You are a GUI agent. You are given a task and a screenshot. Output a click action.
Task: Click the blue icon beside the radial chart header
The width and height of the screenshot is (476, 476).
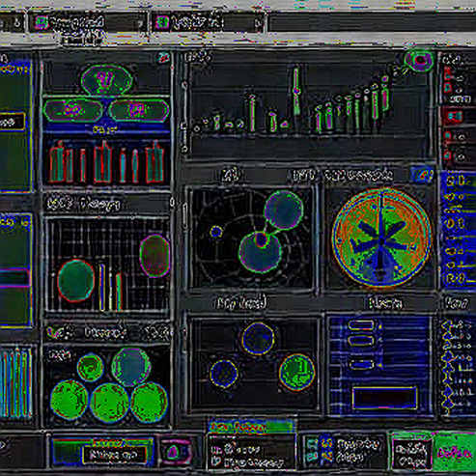(x=423, y=175)
